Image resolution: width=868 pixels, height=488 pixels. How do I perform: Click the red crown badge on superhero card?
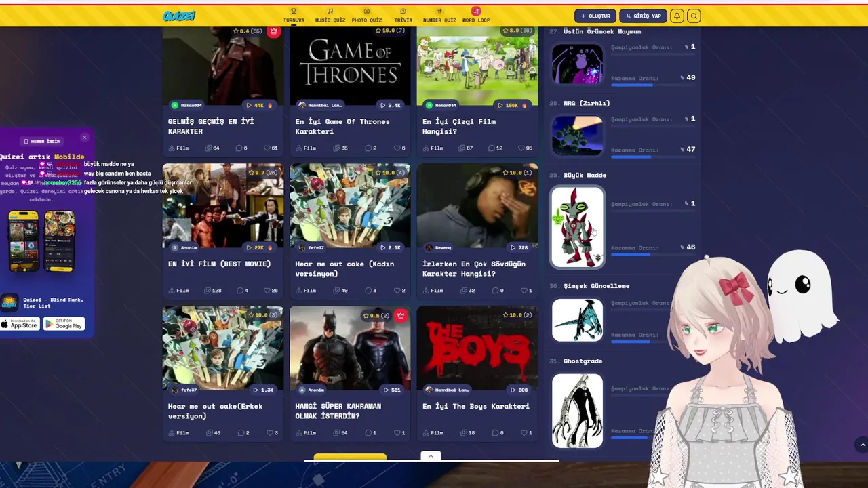pyautogui.click(x=401, y=315)
